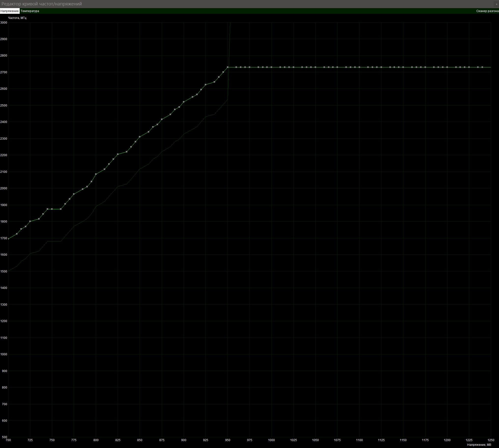Select the flat-line point at 975 mV

(249, 67)
